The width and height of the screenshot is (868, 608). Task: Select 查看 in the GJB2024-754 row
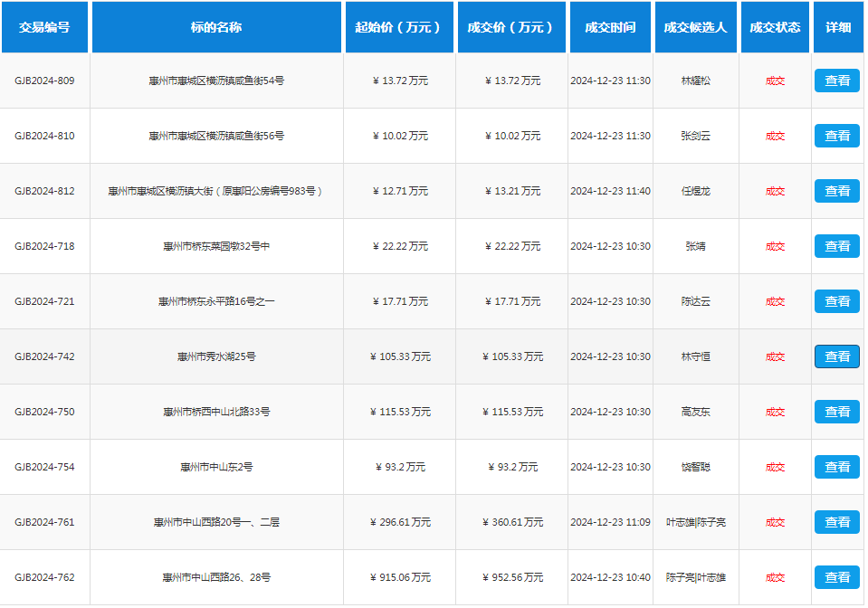(x=836, y=467)
